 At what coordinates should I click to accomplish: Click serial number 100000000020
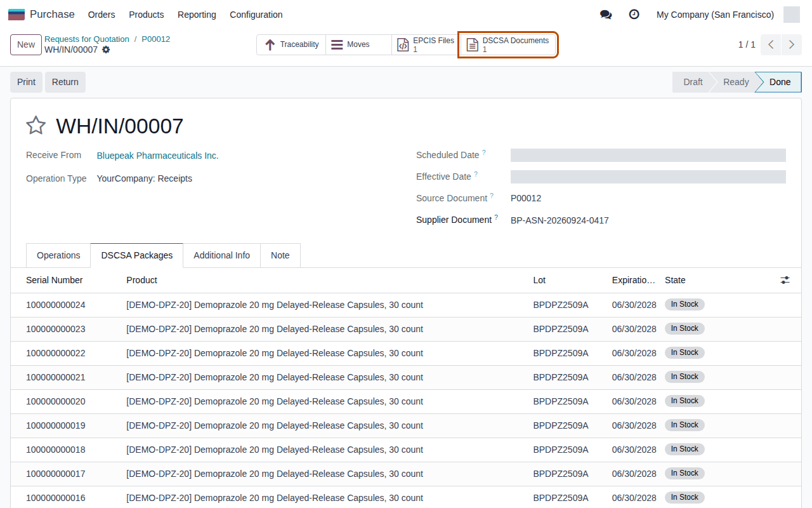point(56,401)
